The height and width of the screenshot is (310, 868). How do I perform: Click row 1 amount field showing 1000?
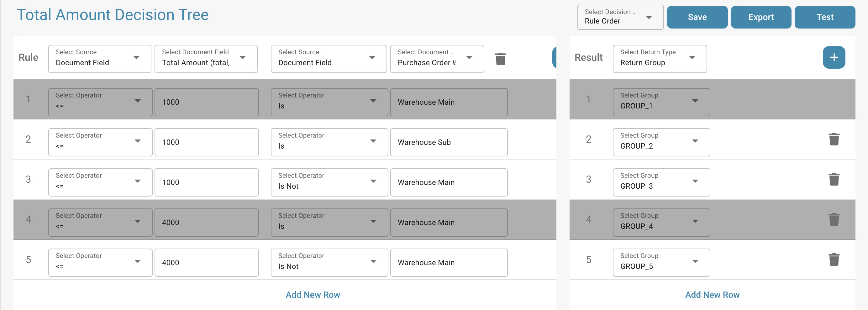(x=207, y=102)
